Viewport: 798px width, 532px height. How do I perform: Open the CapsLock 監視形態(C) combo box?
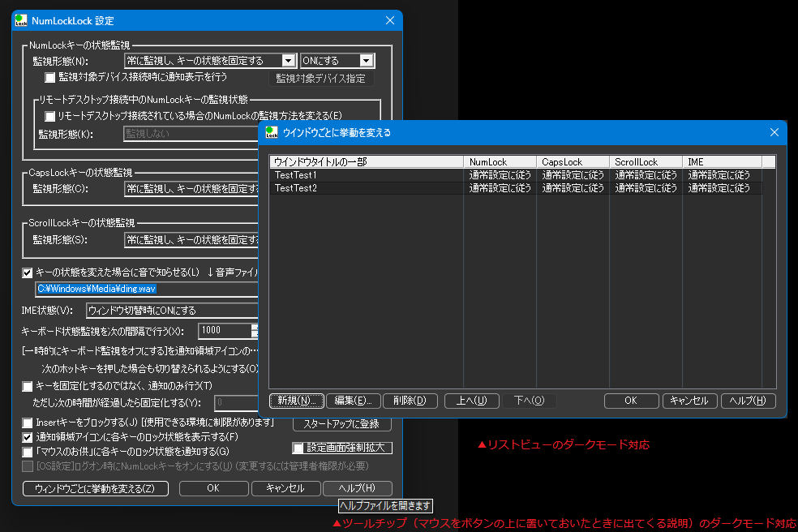pos(191,189)
